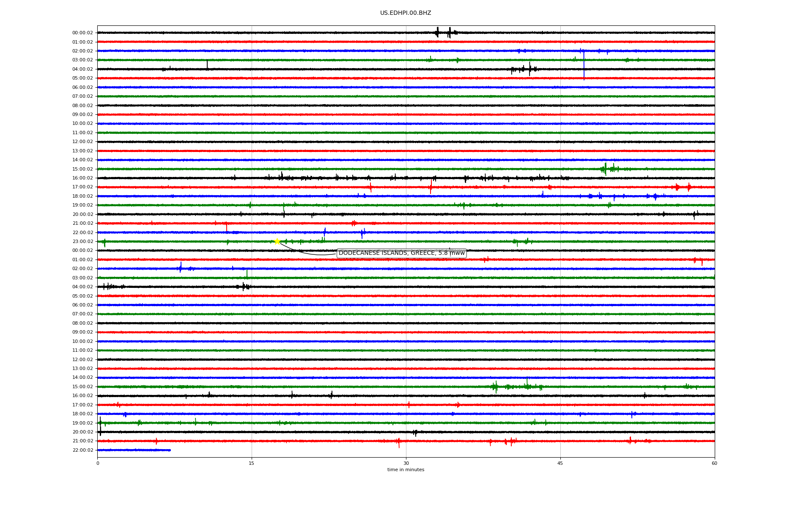812x508 pixels.
Task: Click the 23:00:02 row time label
Action: [x=82, y=242]
